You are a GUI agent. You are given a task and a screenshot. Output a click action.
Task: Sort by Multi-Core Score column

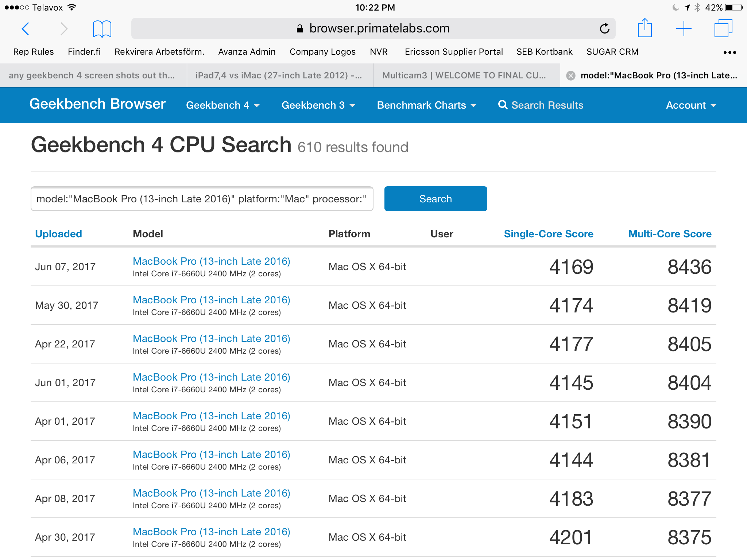(x=670, y=234)
